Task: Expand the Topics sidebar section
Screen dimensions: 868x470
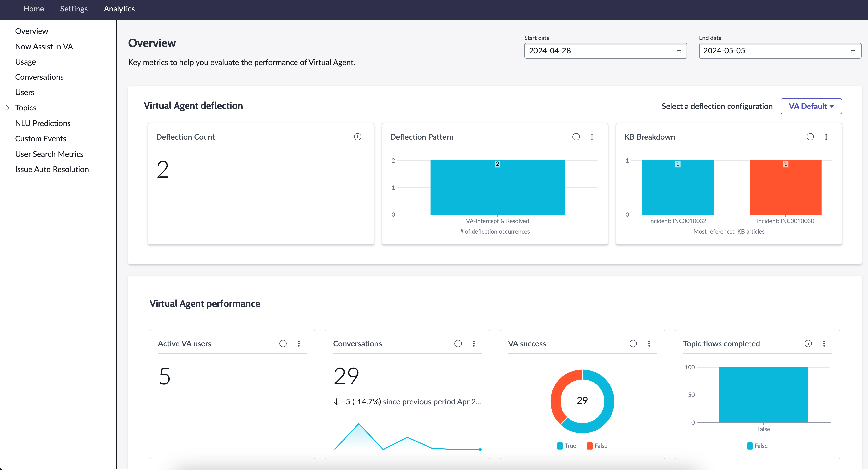Action: pos(7,108)
